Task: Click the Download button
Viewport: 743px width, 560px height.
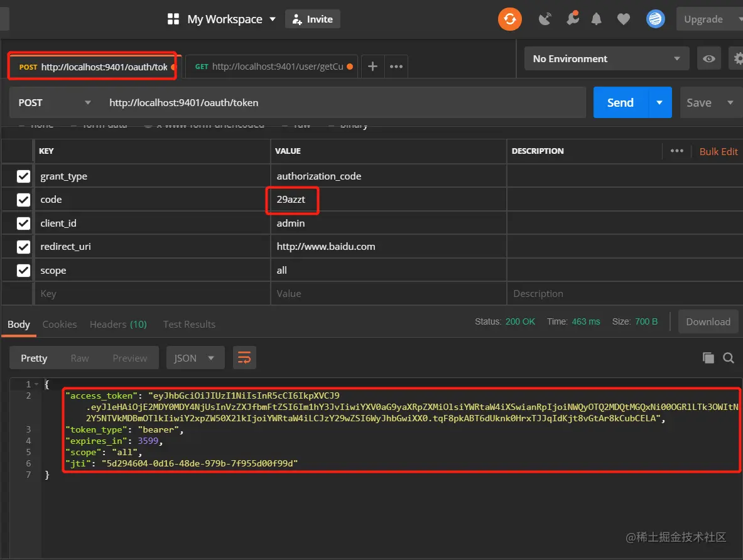Action: (x=708, y=321)
